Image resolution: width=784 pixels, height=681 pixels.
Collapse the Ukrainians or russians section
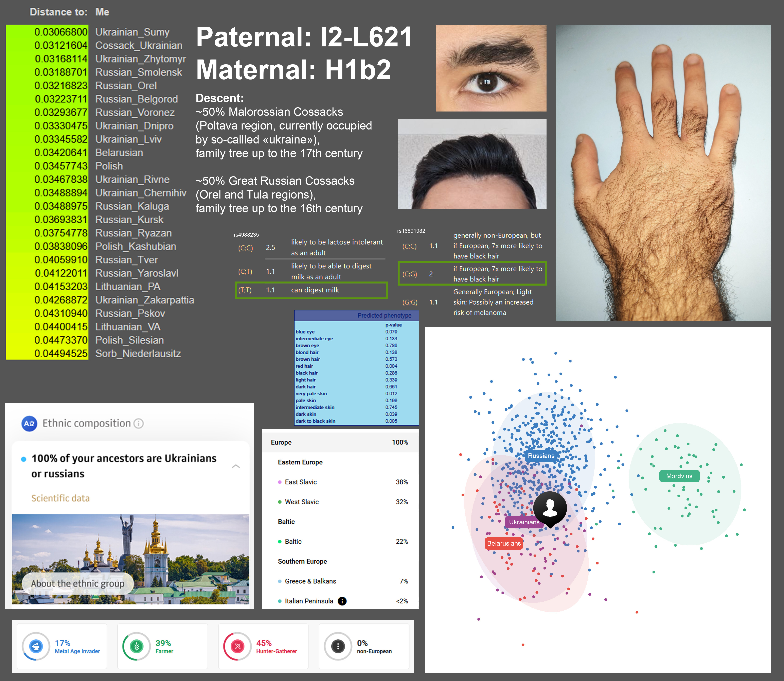236,466
